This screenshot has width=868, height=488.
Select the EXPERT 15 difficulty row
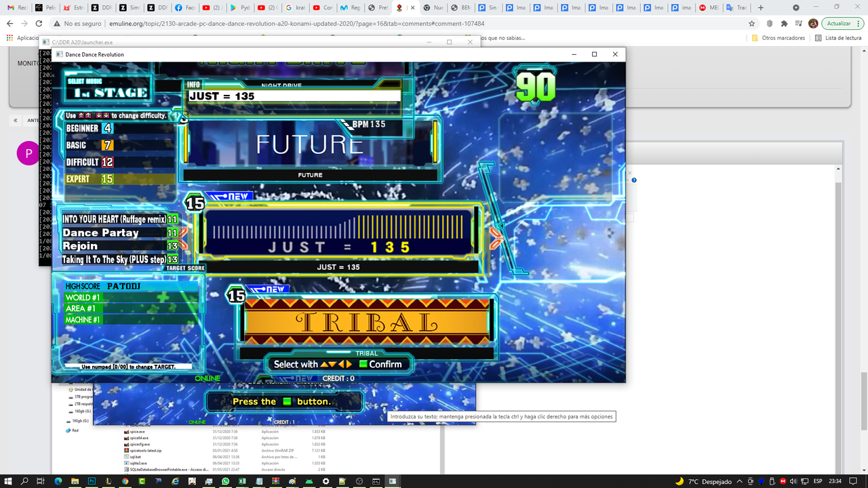coord(119,179)
